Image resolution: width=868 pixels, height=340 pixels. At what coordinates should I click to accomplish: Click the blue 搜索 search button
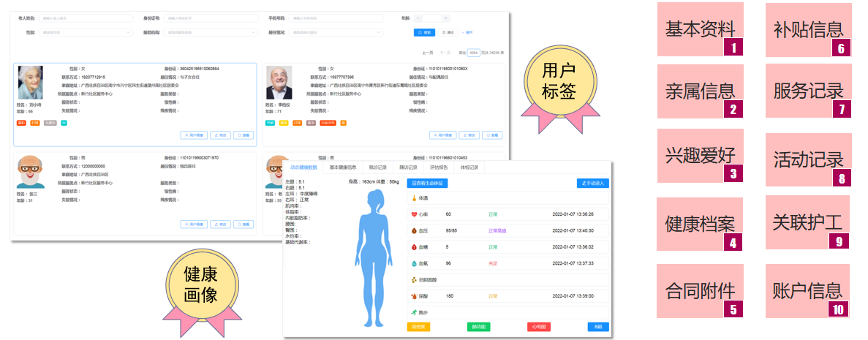(426, 32)
